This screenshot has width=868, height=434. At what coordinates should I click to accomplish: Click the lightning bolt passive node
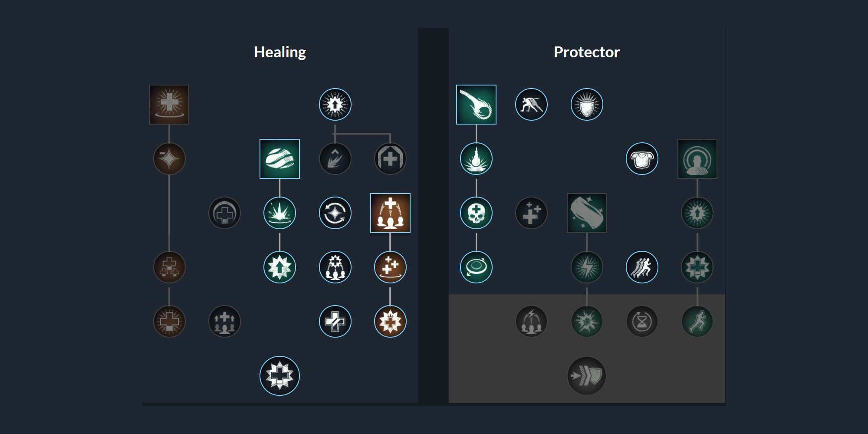tap(587, 267)
